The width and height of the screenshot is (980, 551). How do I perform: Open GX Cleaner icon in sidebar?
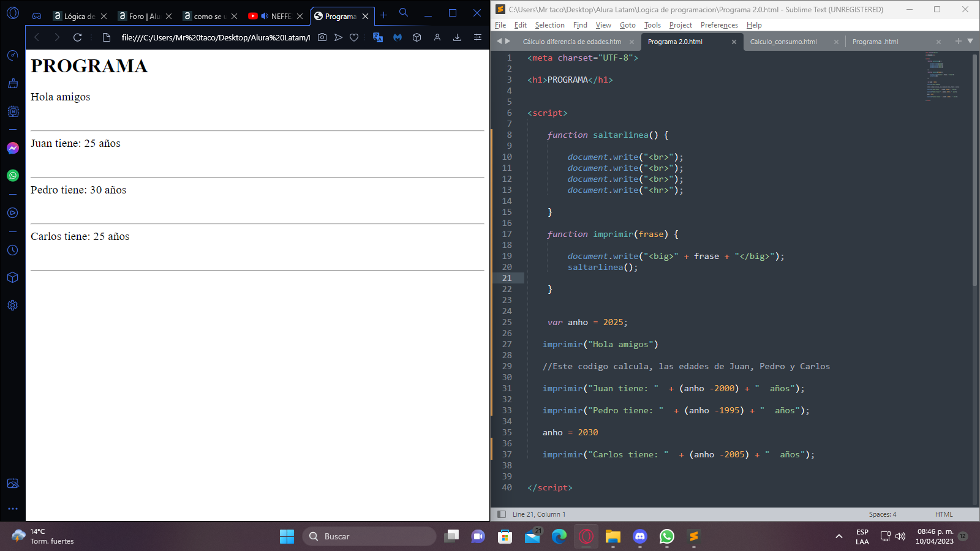pyautogui.click(x=13, y=83)
